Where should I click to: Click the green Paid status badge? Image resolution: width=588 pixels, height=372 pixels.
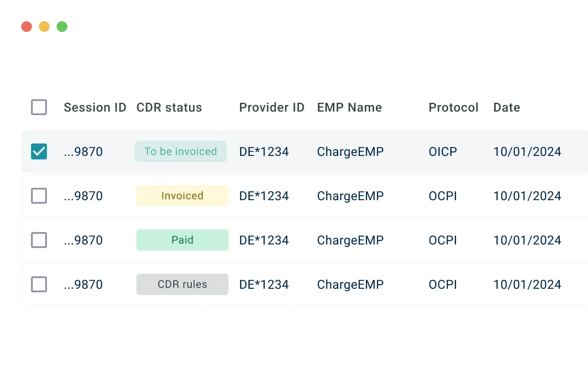[182, 240]
